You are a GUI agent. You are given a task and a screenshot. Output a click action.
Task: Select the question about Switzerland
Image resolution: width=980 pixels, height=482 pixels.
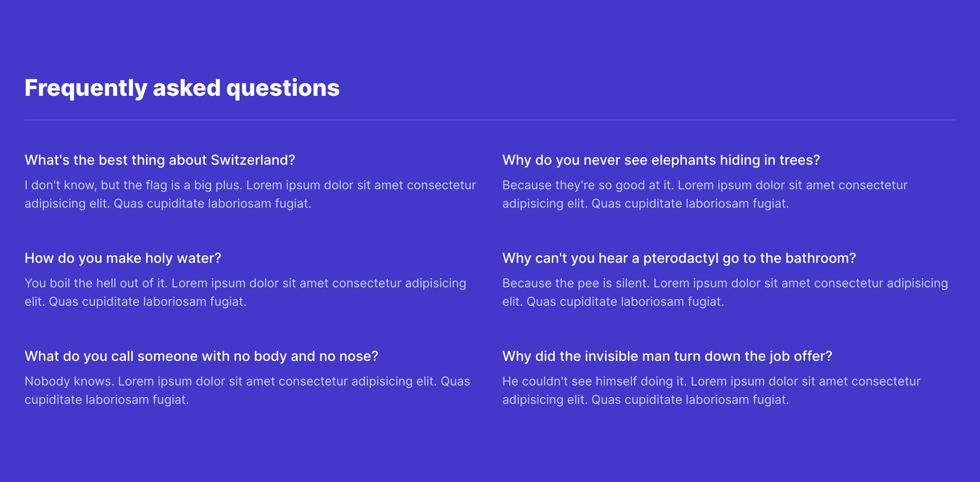tap(160, 160)
